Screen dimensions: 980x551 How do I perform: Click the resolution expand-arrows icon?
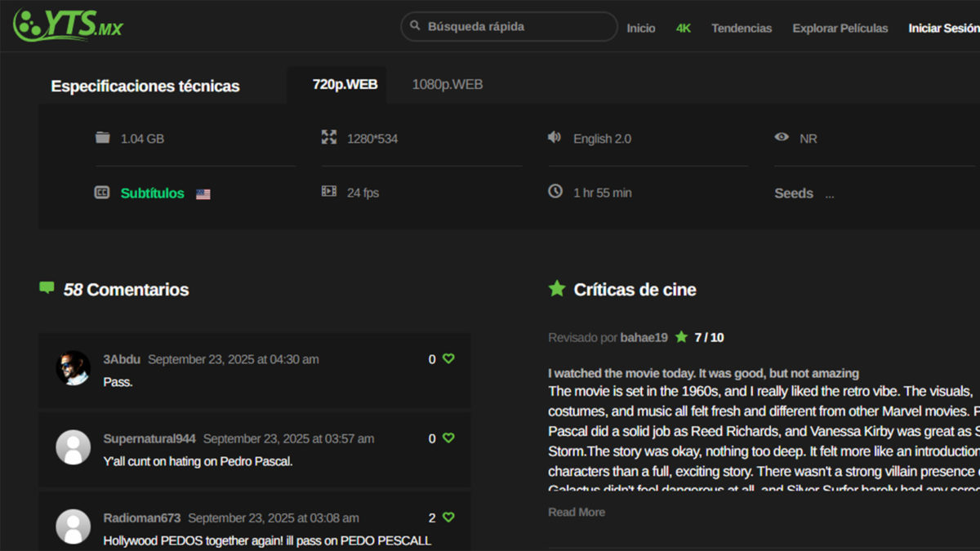(x=329, y=137)
